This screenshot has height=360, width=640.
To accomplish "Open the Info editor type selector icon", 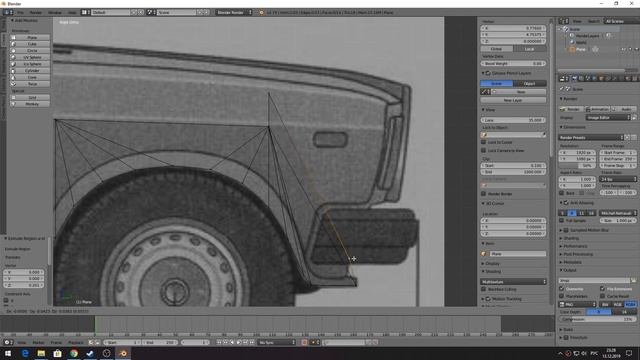I will tap(8, 13).
